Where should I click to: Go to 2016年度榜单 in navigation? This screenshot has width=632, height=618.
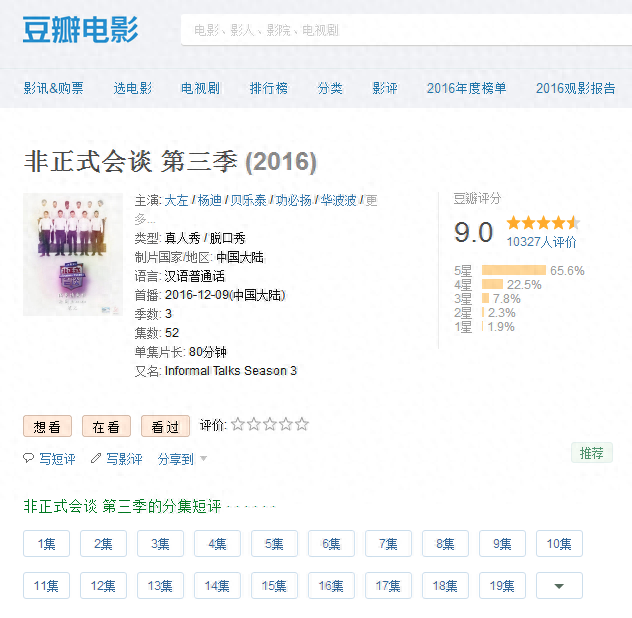(x=466, y=88)
